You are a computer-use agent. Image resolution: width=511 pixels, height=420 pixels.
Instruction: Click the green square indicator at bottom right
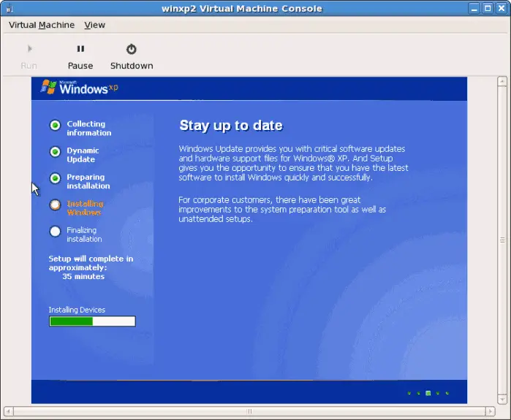pos(428,394)
